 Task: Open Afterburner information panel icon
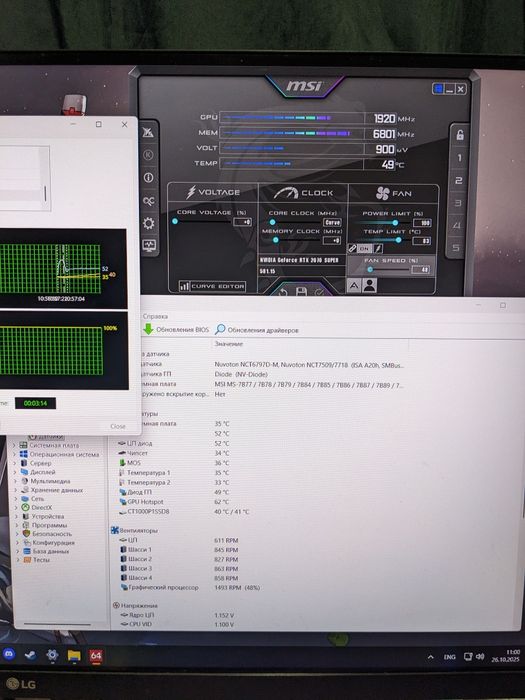point(148,178)
